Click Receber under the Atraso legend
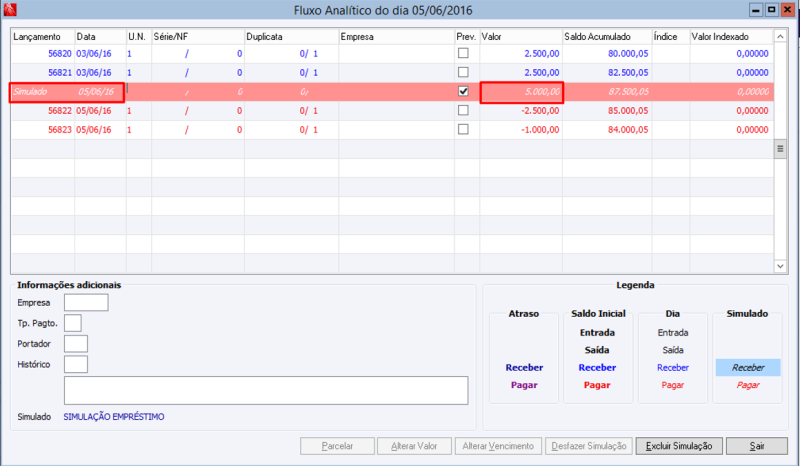Screen dimensions: 800x466 click(524, 367)
